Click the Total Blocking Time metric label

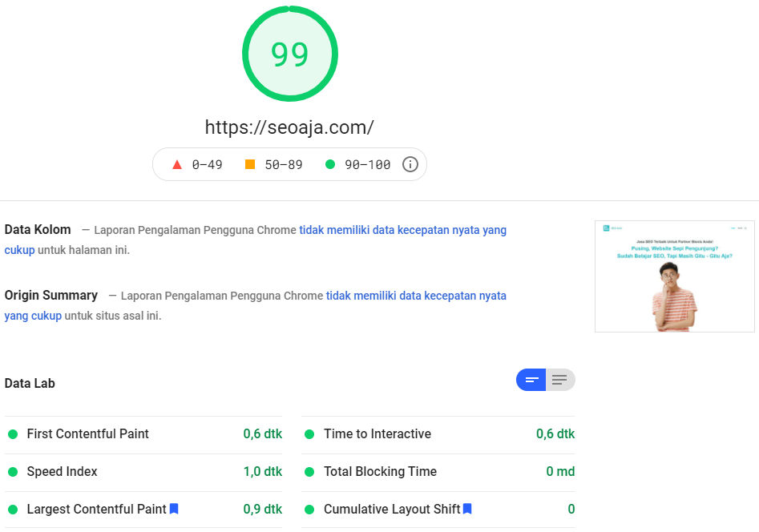point(380,471)
